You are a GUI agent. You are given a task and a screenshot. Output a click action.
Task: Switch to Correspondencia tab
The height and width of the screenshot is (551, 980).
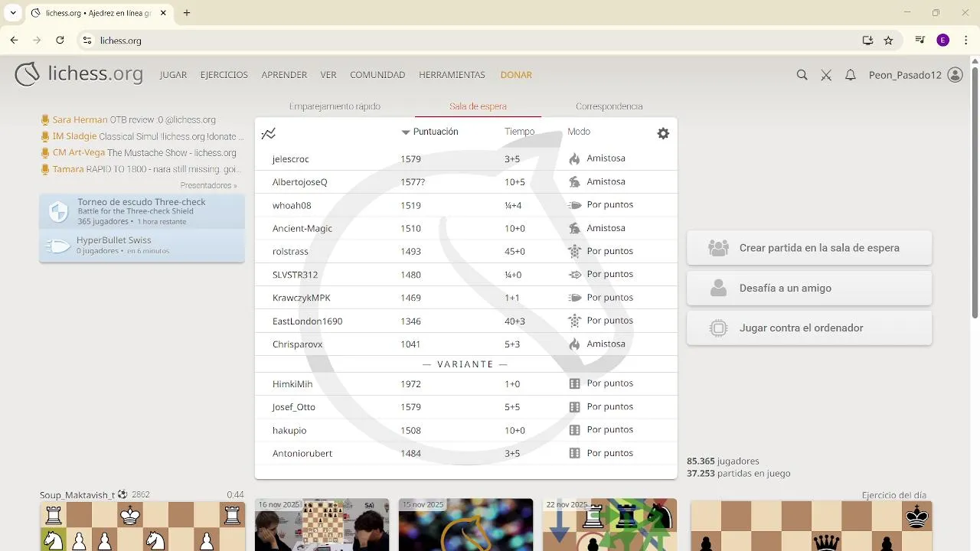pyautogui.click(x=609, y=106)
